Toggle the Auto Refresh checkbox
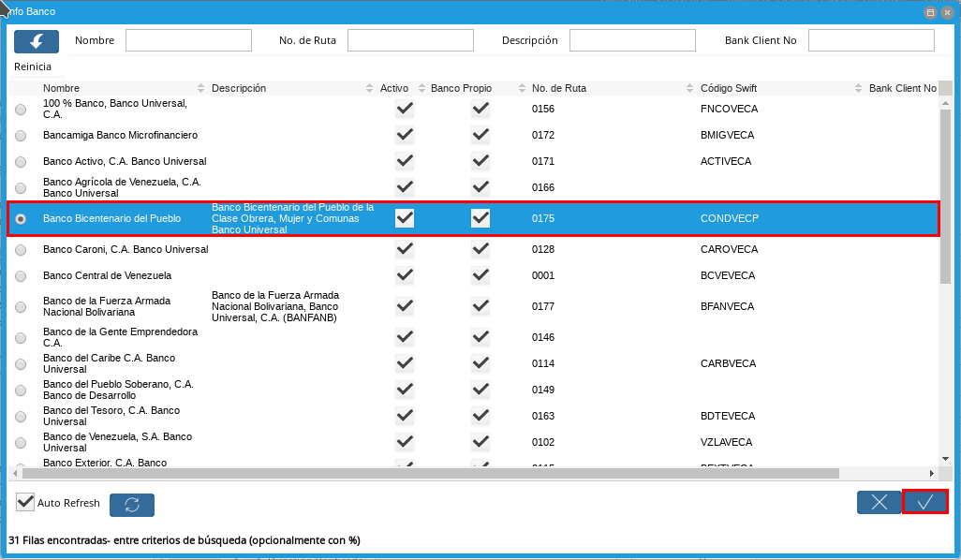This screenshot has width=961, height=560. [x=25, y=503]
